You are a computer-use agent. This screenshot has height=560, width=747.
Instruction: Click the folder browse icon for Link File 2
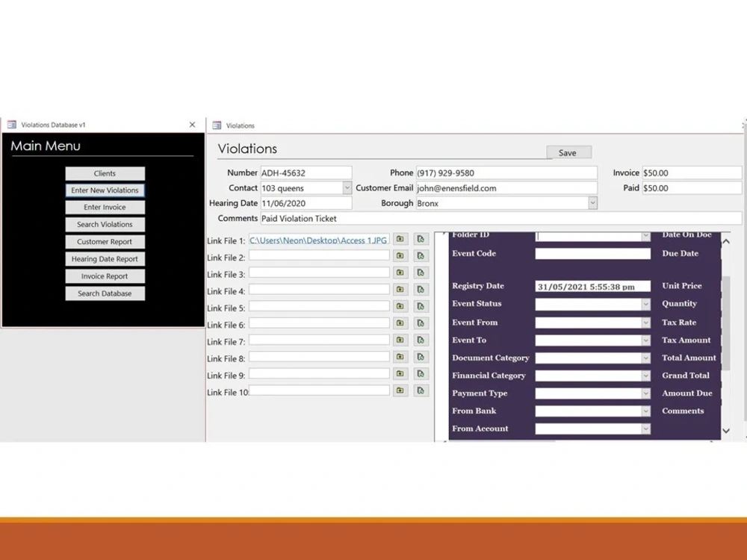tap(400, 255)
